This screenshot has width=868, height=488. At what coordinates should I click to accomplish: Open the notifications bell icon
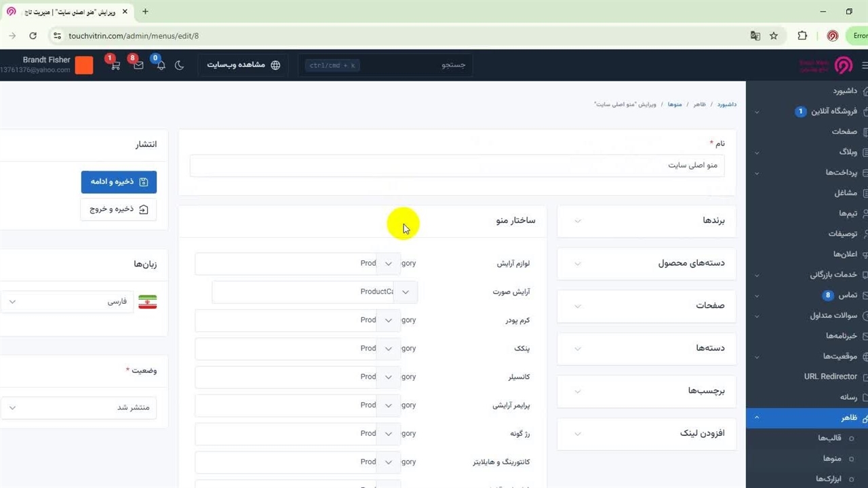pyautogui.click(x=161, y=66)
